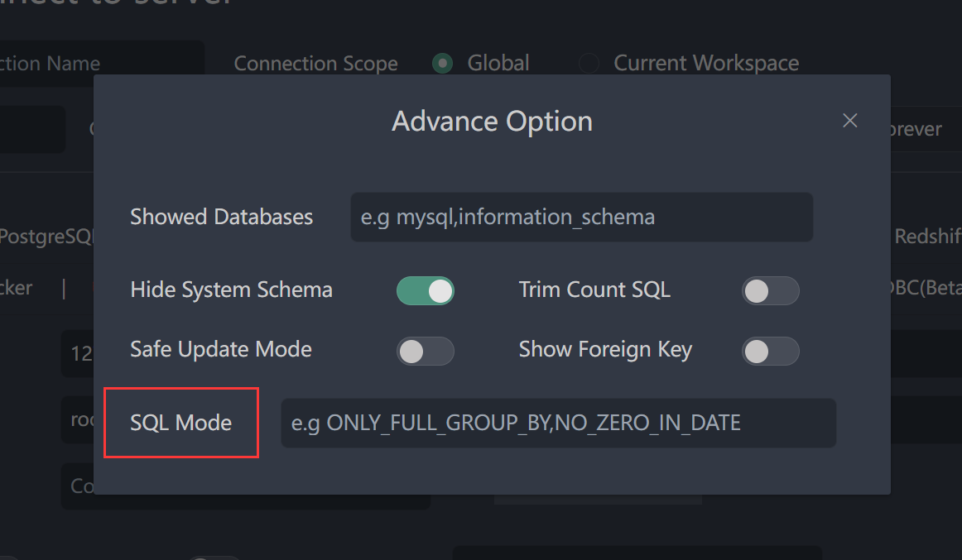Select the Global connection scope
The width and height of the screenshot is (962, 560).
(x=441, y=63)
